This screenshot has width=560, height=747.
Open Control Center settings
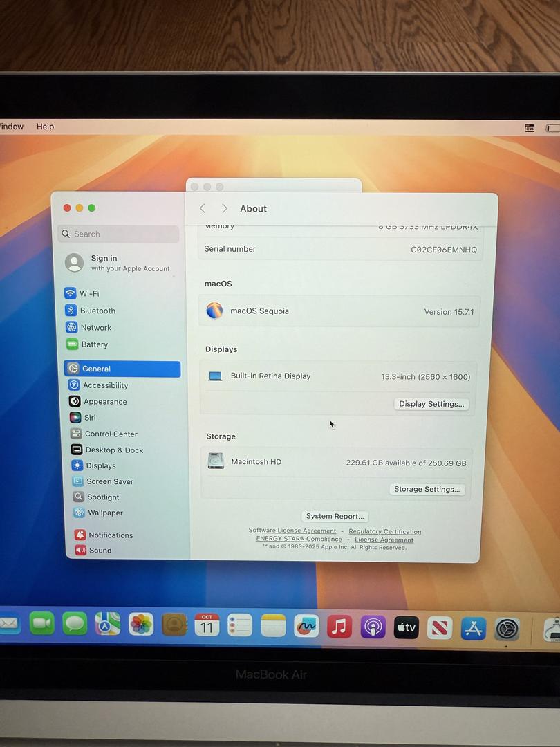[111, 434]
